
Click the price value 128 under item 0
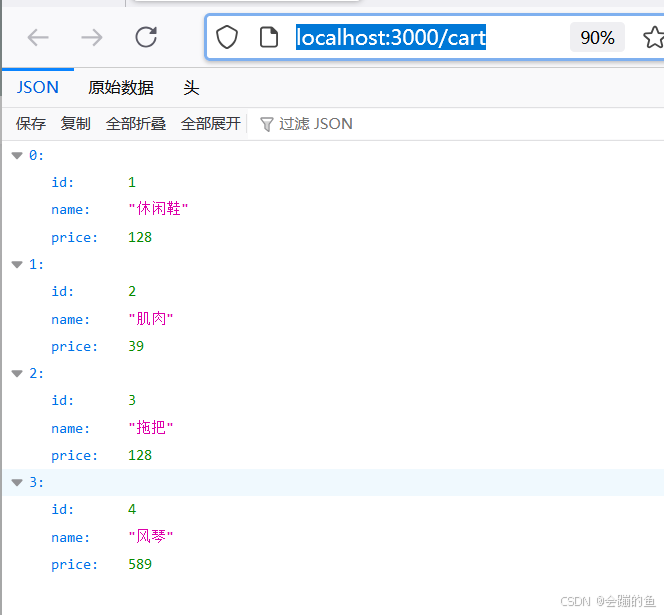coord(140,237)
